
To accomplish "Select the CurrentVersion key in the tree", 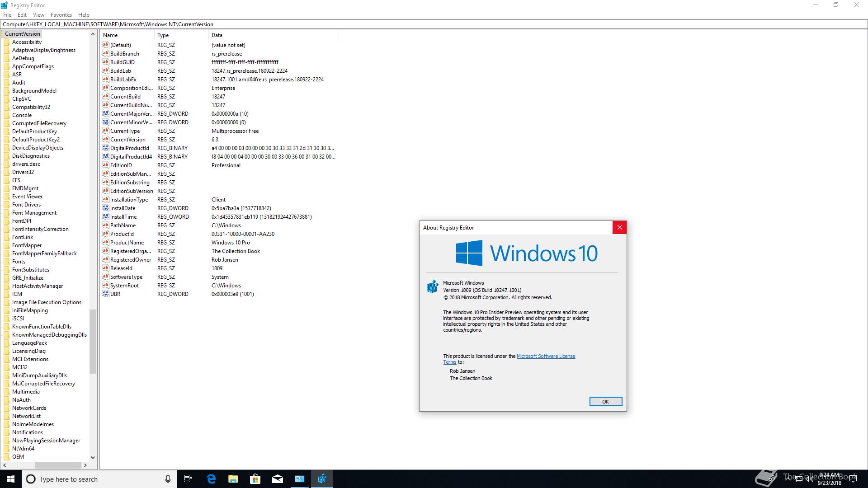I will [22, 34].
